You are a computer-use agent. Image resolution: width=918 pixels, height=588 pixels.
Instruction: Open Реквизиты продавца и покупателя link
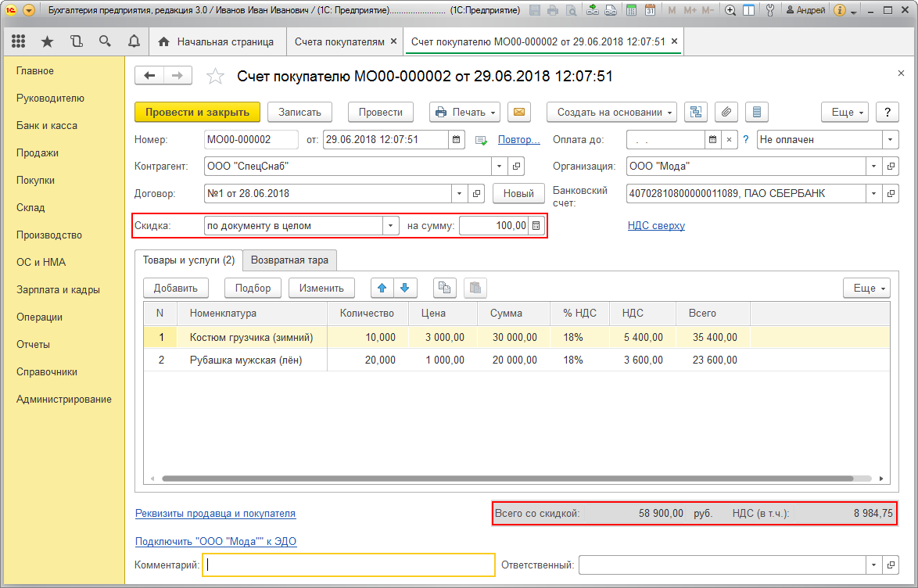[216, 514]
